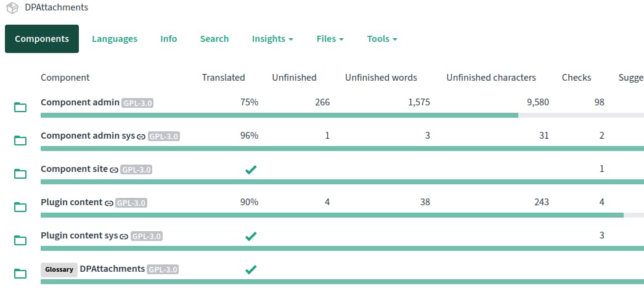This screenshot has width=644, height=302.
Task: Click the folder icon beside Glossary DPAttachments
Action: coord(20,274)
